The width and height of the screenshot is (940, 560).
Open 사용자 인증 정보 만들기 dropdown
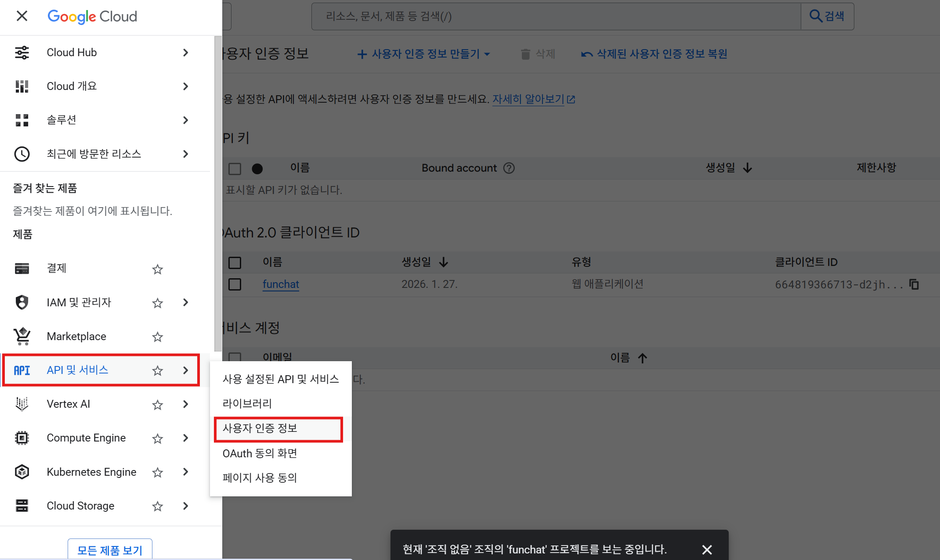[424, 54]
